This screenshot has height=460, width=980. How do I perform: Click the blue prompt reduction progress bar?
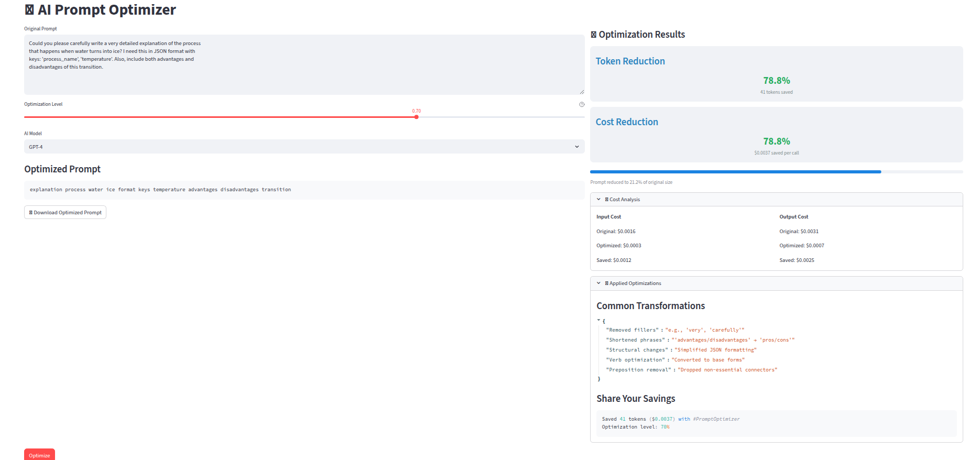(x=735, y=172)
